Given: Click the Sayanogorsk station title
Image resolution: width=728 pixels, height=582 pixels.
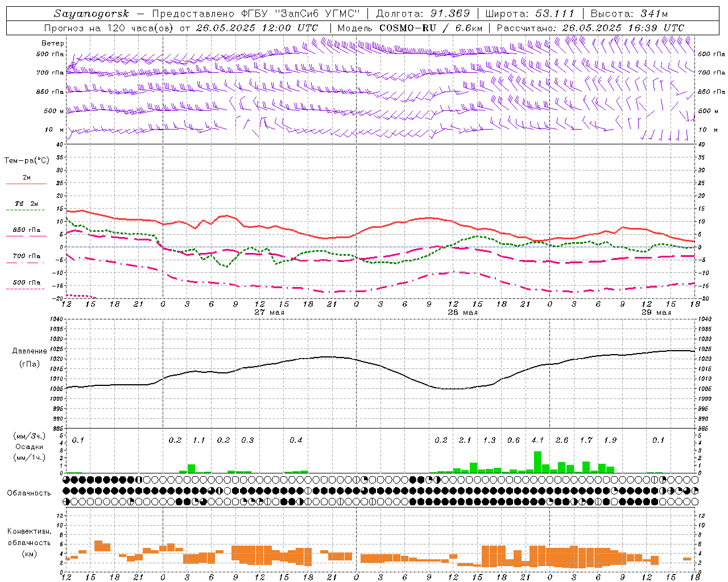Looking at the screenshot, I should click(92, 14).
